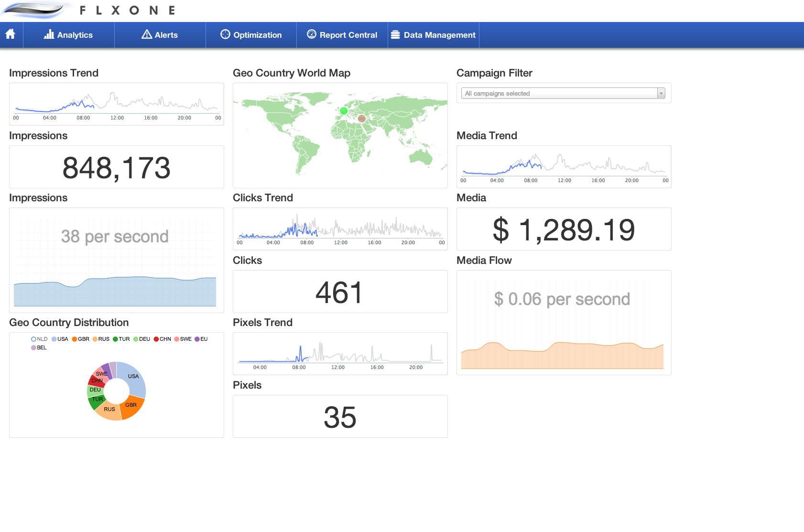Image resolution: width=804 pixels, height=532 pixels.
Task: Click the Optimization crosshair icon
Action: click(x=225, y=34)
